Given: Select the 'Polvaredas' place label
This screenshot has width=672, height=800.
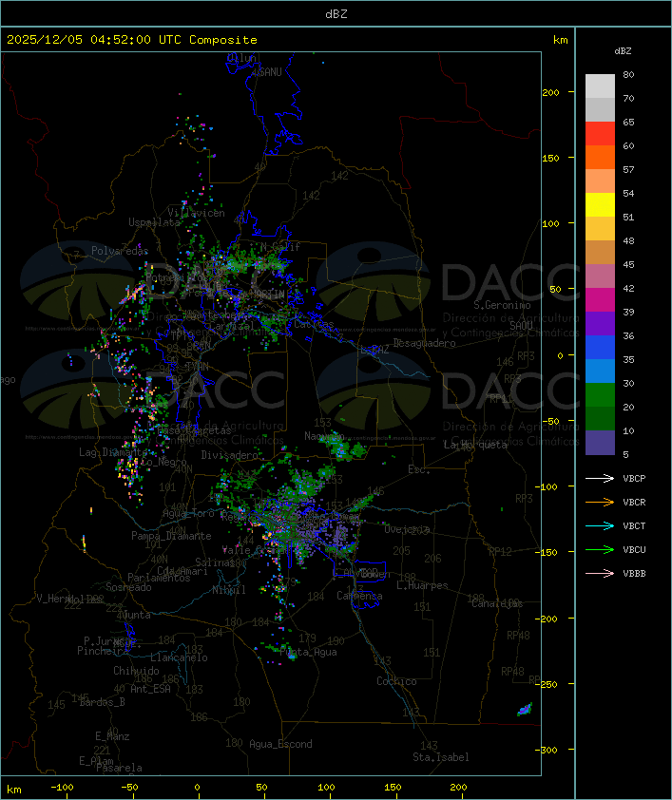Looking at the screenshot, I should [x=120, y=251].
